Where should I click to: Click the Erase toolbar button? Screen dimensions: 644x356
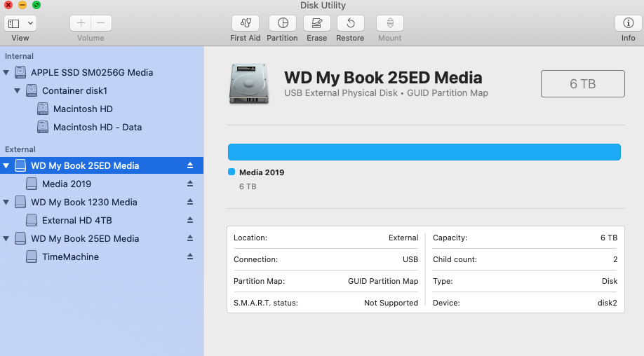316,23
